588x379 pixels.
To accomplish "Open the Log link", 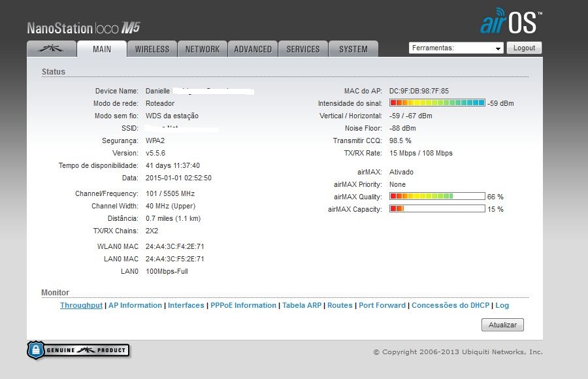I will point(502,305).
